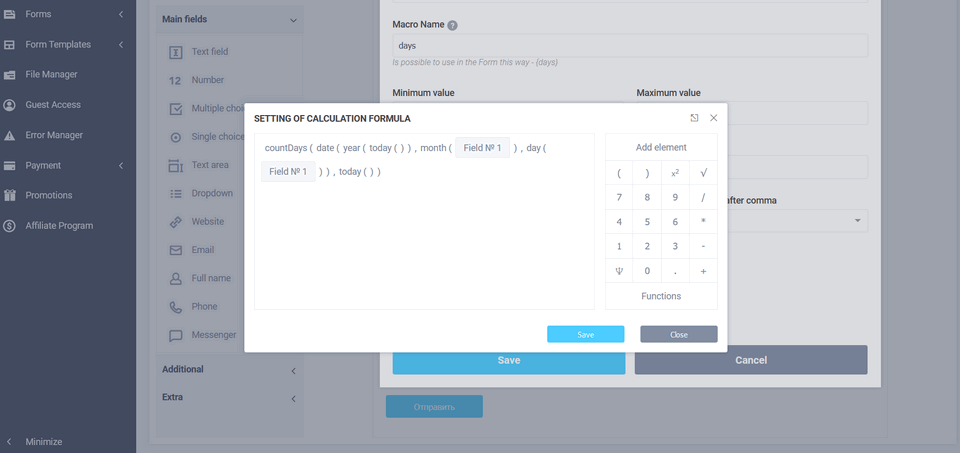Viewport: 960px width, 453px height.
Task: Click the large blue Save button behind dialog
Action: tap(509, 360)
